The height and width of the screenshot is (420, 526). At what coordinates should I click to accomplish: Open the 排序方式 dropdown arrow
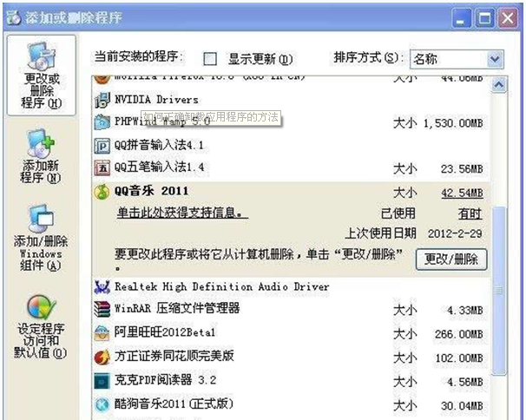coord(495,59)
